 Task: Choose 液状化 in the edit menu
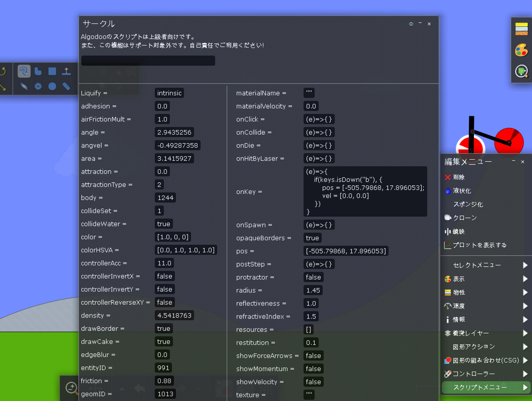point(462,191)
